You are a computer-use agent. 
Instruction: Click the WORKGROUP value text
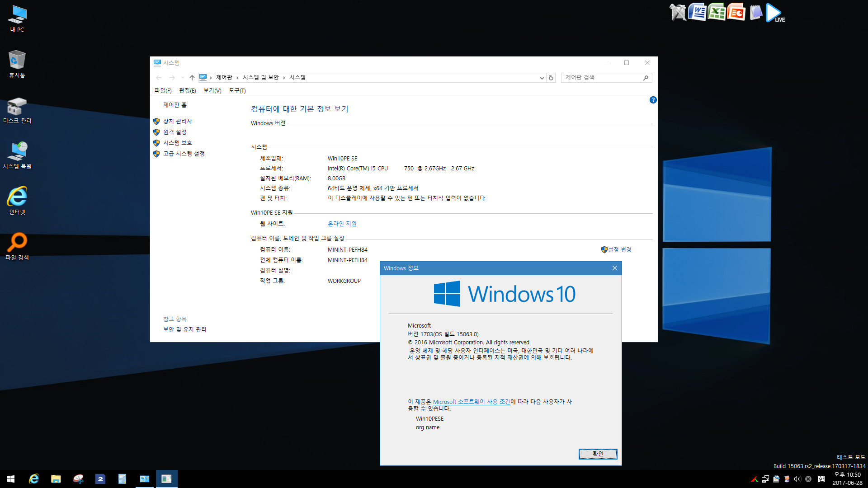(x=344, y=281)
